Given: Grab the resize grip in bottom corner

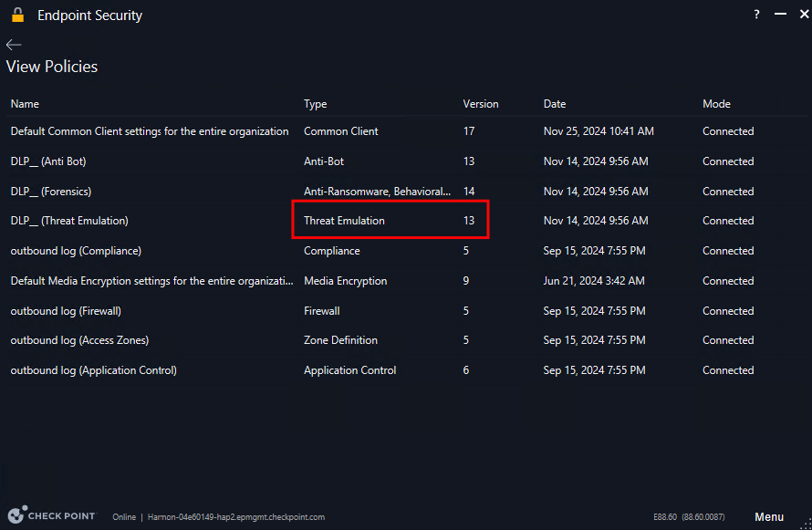Looking at the screenshot, I should click(806, 524).
